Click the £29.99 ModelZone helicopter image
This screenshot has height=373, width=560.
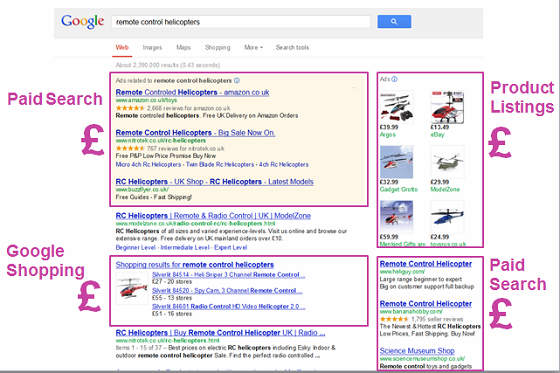pyautogui.click(x=448, y=161)
